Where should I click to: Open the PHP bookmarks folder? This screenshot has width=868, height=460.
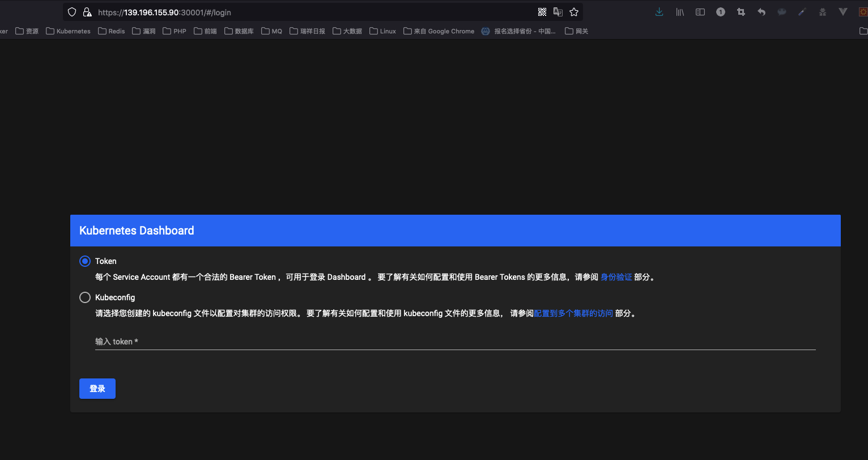pyautogui.click(x=175, y=31)
